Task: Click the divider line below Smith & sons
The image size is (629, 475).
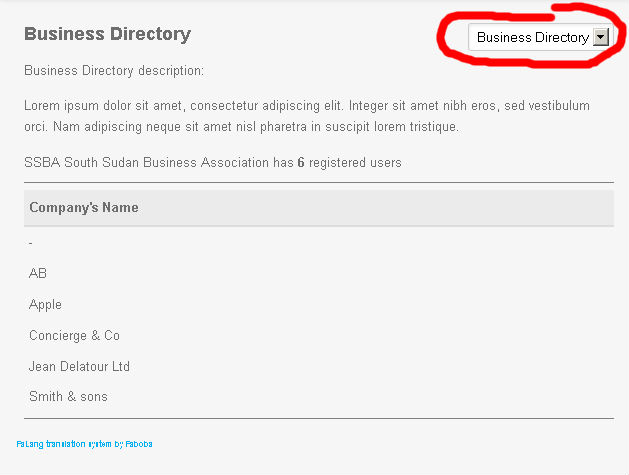Action: pyautogui.click(x=319, y=418)
